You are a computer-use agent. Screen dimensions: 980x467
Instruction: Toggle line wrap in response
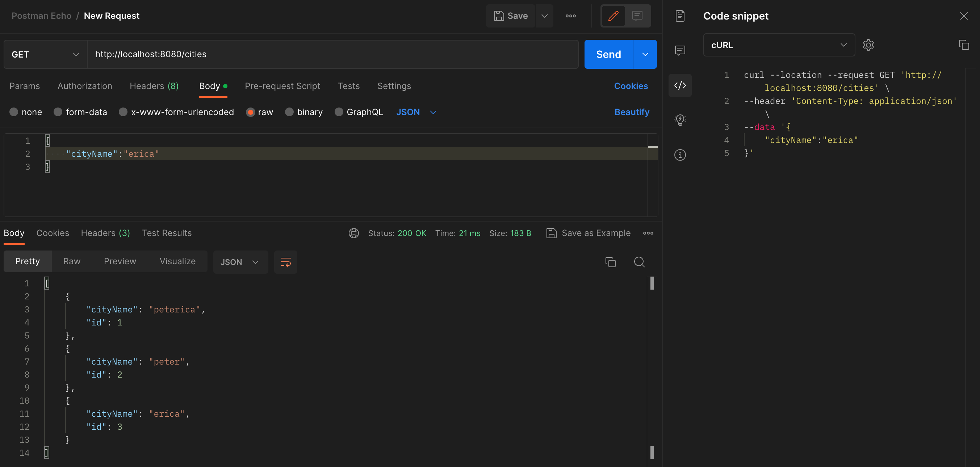click(x=285, y=262)
